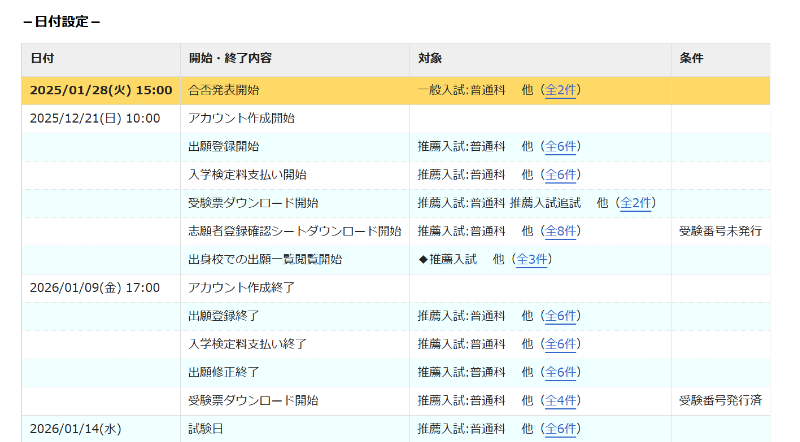Click the 全6件 link in 試験日 row
Image resolution: width=800 pixels, height=442 pixels.
pos(560,429)
